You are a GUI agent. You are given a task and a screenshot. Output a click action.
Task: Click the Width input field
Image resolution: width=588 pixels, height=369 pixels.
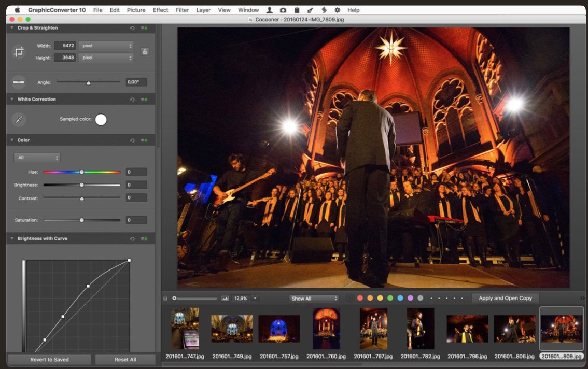click(65, 46)
